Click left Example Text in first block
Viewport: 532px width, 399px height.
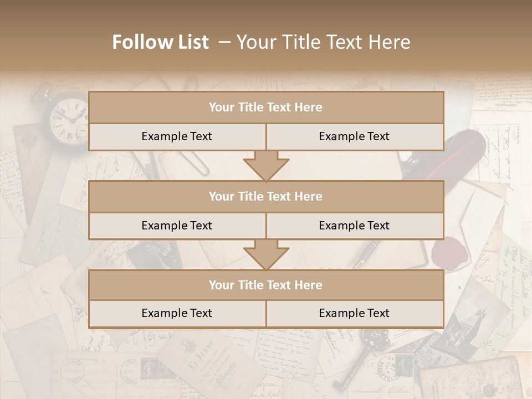point(177,137)
